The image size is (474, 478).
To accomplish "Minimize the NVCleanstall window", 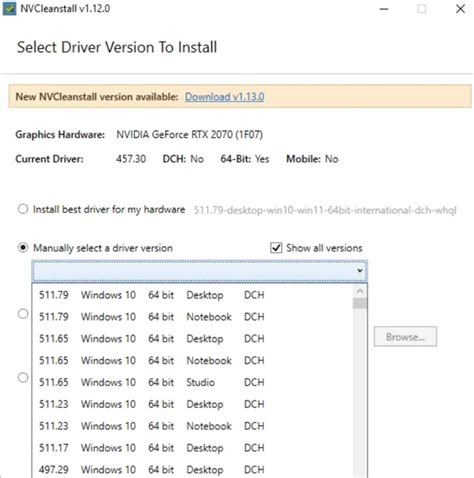I will pyautogui.click(x=384, y=9).
